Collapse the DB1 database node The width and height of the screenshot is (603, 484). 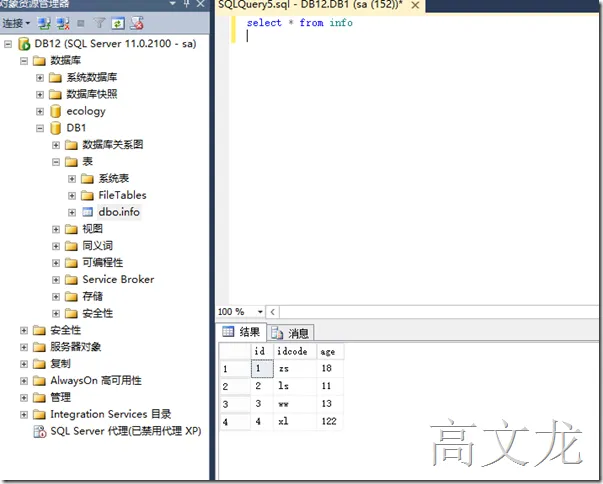pyautogui.click(x=40, y=128)
